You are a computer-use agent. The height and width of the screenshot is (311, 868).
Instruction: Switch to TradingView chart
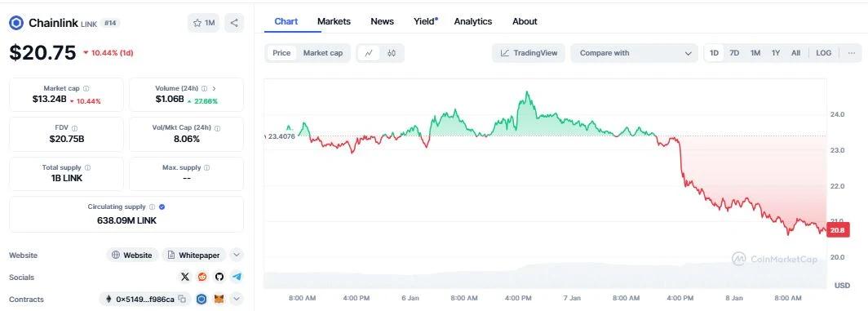[529, 53]
